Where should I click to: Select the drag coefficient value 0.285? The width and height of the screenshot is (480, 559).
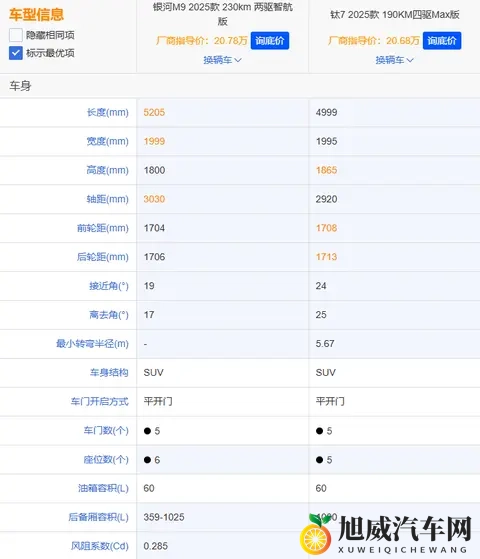(155, 546)
